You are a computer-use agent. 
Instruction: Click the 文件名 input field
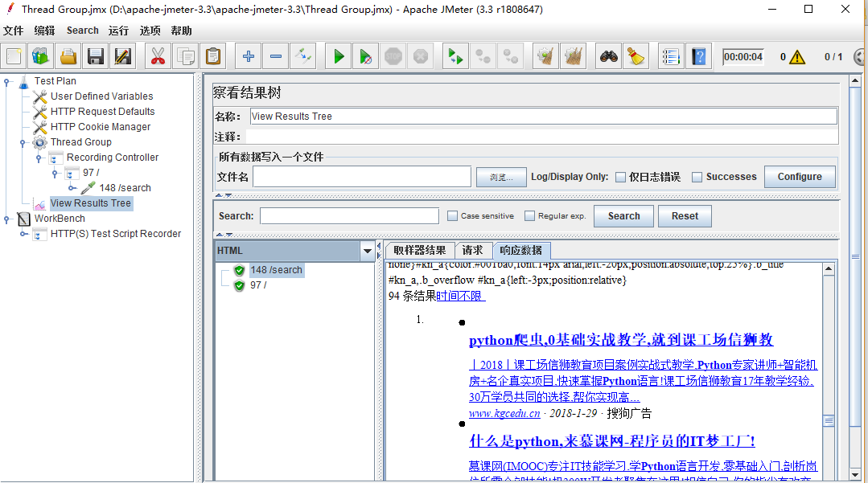point(362,177)
